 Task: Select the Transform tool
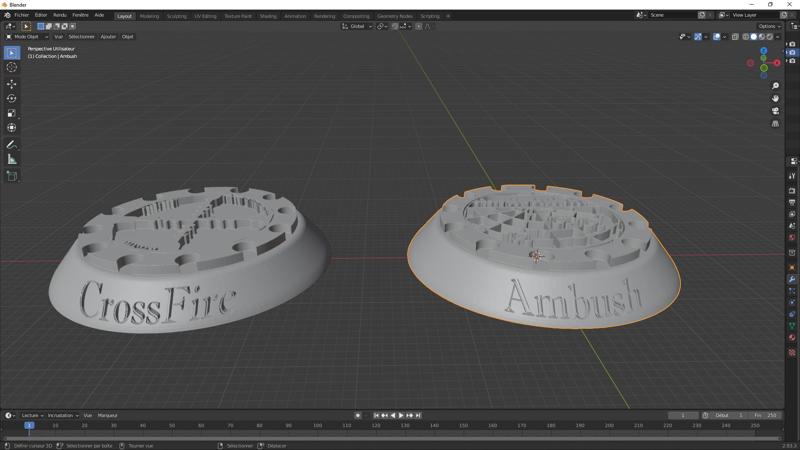click(x=12, y=128)
